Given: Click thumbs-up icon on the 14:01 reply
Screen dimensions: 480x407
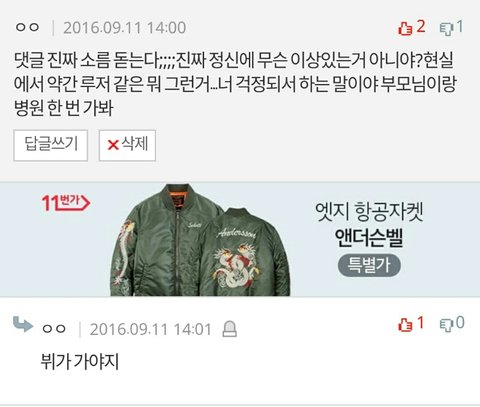Looking at the screenshot, I should (x=405, y=324).
